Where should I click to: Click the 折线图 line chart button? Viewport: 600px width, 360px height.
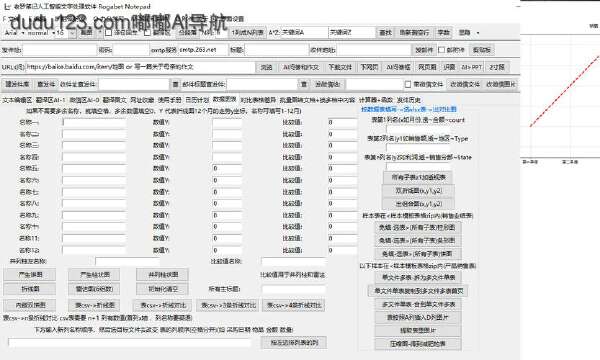point(30,289)
